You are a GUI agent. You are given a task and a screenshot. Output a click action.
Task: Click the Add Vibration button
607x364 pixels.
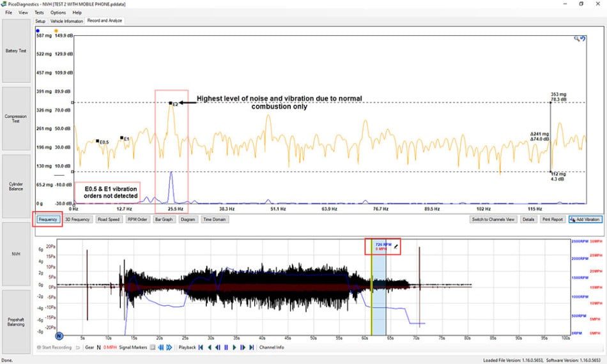pyautogui.click(x=585, y=219)
